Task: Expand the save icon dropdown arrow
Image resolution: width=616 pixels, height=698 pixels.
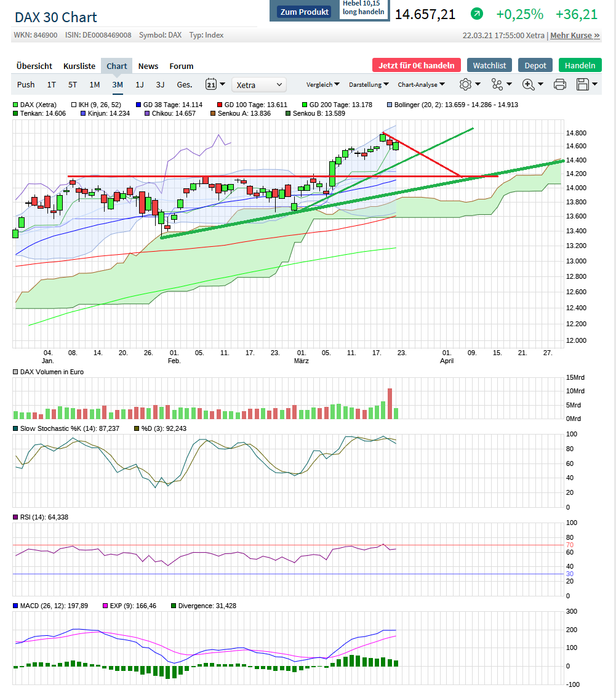Action: (x=594, y=84)
